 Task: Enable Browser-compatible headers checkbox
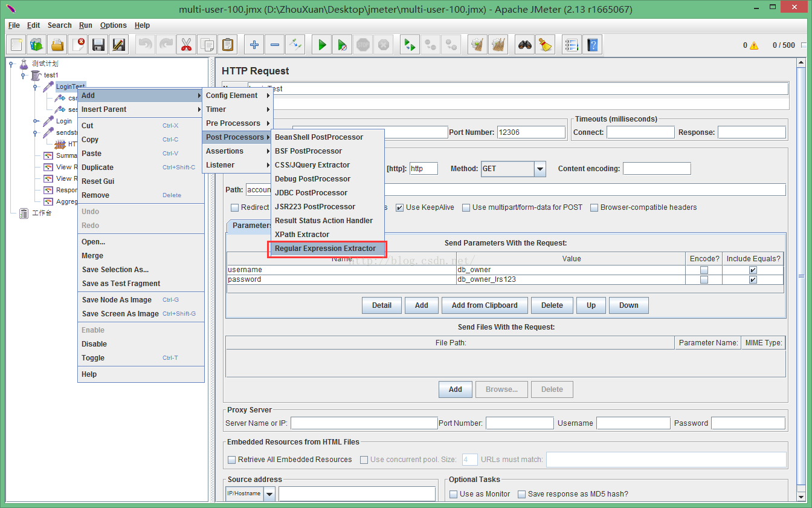click(594, 207)
